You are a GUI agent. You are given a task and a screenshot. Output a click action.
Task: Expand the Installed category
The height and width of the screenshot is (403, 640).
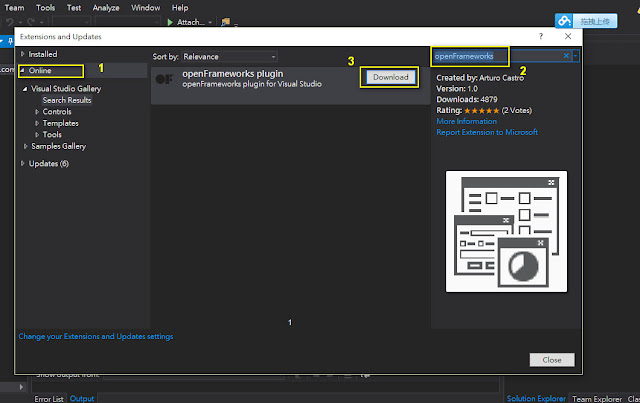[x=22, y=54]
